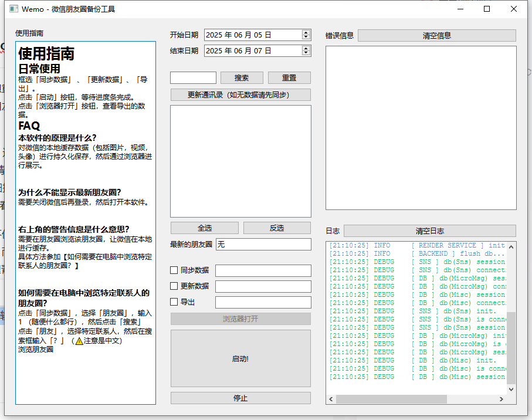This screenshot has width=532, height=420.
Task: Decrement the start date with the down arrow
Action: (306, 37)
